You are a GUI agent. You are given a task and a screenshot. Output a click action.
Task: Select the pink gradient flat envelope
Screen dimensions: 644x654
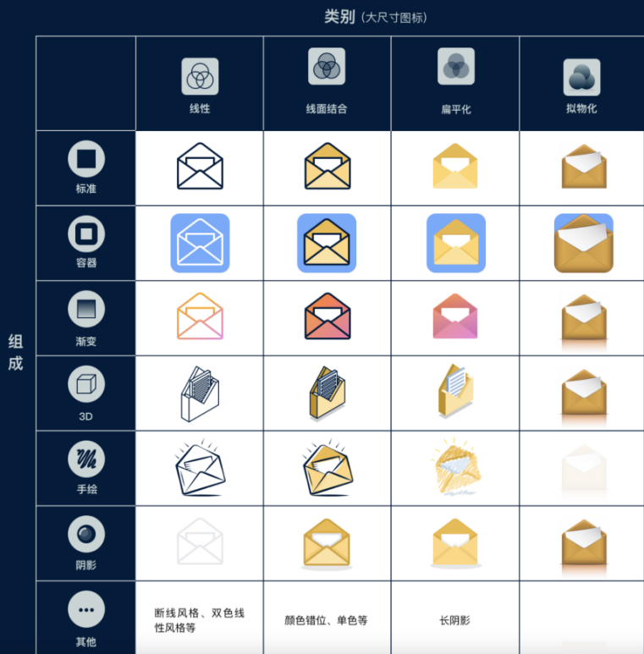click(455, 316)
